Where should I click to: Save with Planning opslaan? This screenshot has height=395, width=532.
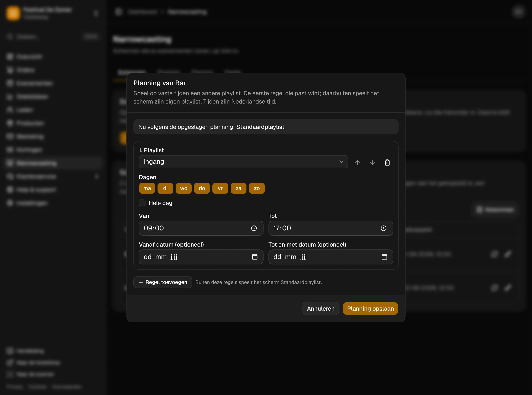(370, 309)
